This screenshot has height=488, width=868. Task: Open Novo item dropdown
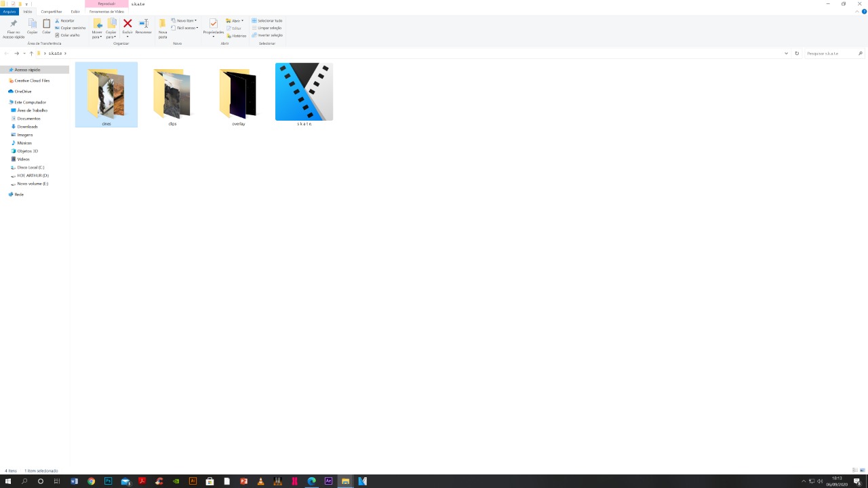tap(184, 21)
